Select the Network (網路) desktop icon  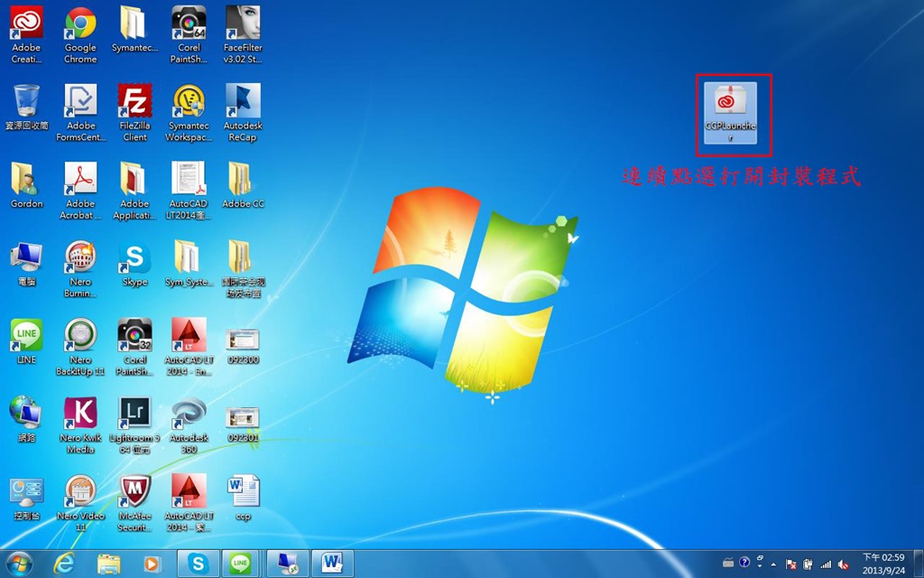click(26, 419)
